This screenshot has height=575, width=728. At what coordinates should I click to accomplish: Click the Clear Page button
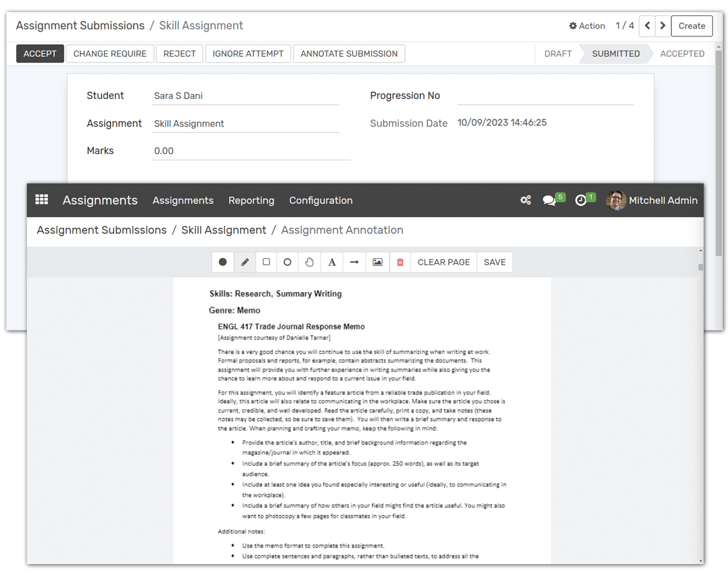(443, 262)
